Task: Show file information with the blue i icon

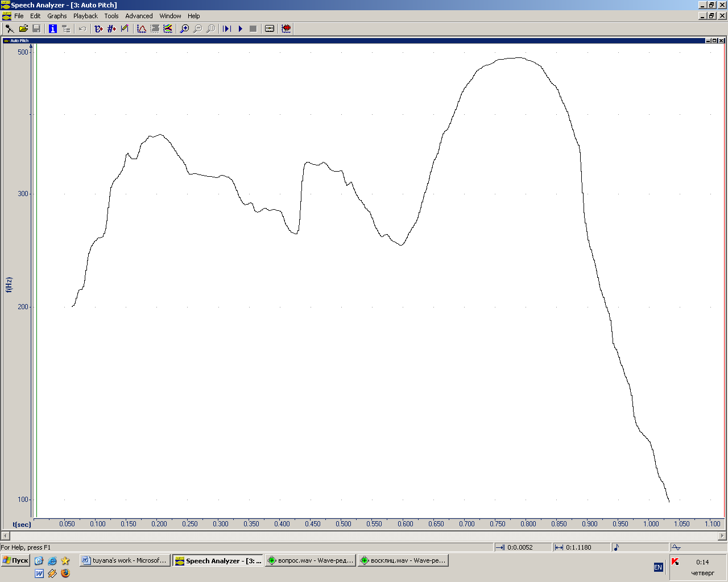Action: coord(53,28)
